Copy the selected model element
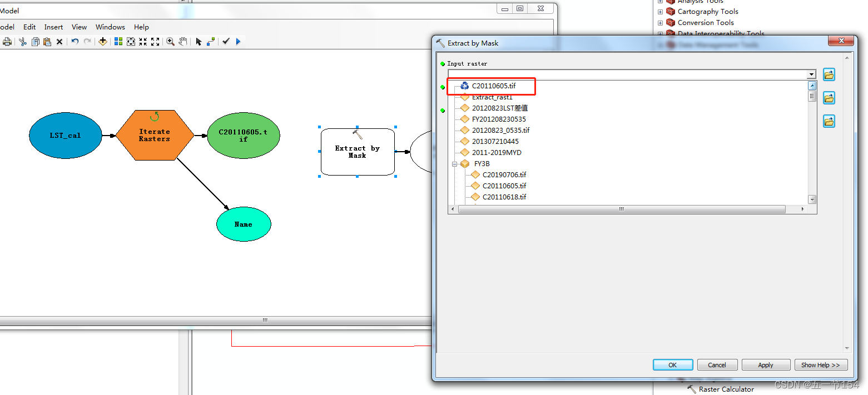 click(x=35, y=42)
